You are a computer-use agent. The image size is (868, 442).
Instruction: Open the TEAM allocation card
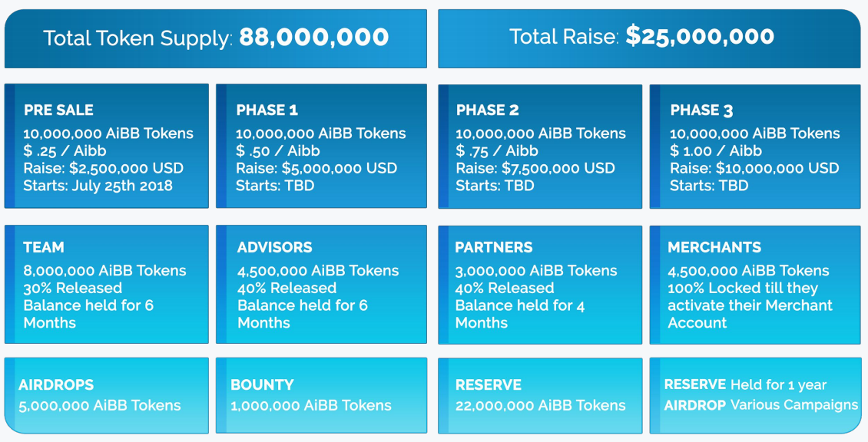click(106, 284)
